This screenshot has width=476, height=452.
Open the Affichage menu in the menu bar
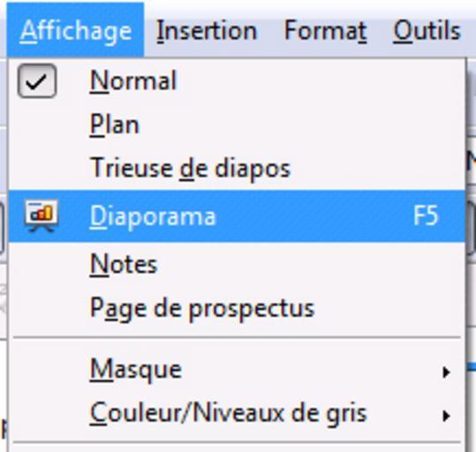pos(76,30)
